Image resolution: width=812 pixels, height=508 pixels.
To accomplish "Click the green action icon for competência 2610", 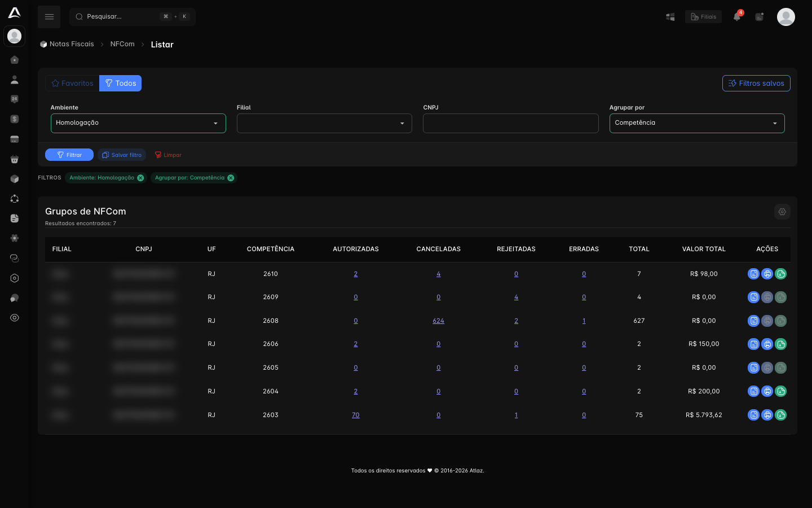I will 781,274.
